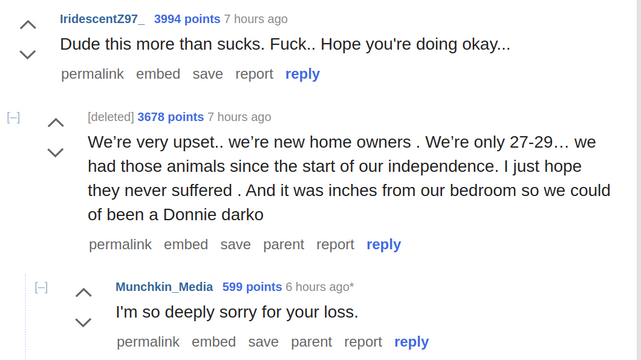641x360 pixels.
Task: Reply to the deleted user's comment
Action: (x=383, y=244)
